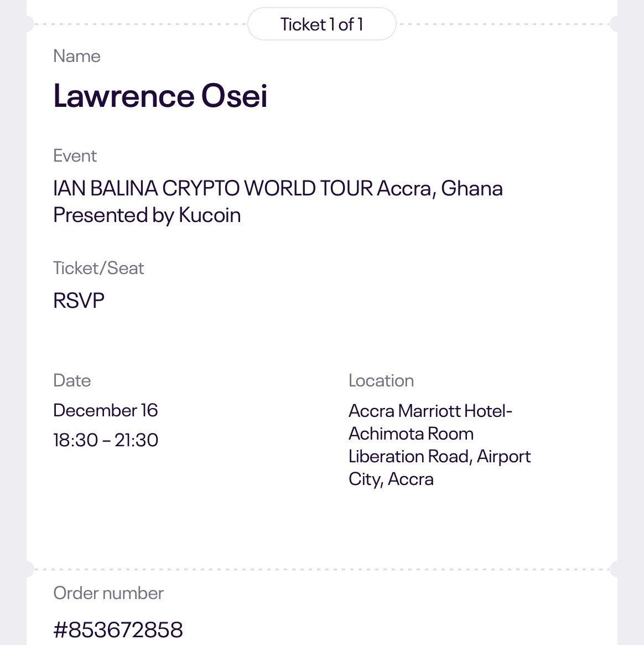Click the lower dashed divider above Order number
The width and height of the screenshot is (644, 645).
pyautogui.click(x=321, y=569)
